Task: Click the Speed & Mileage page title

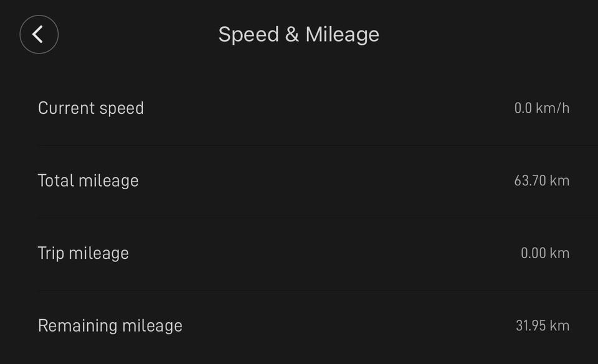Action: point(298,34)
